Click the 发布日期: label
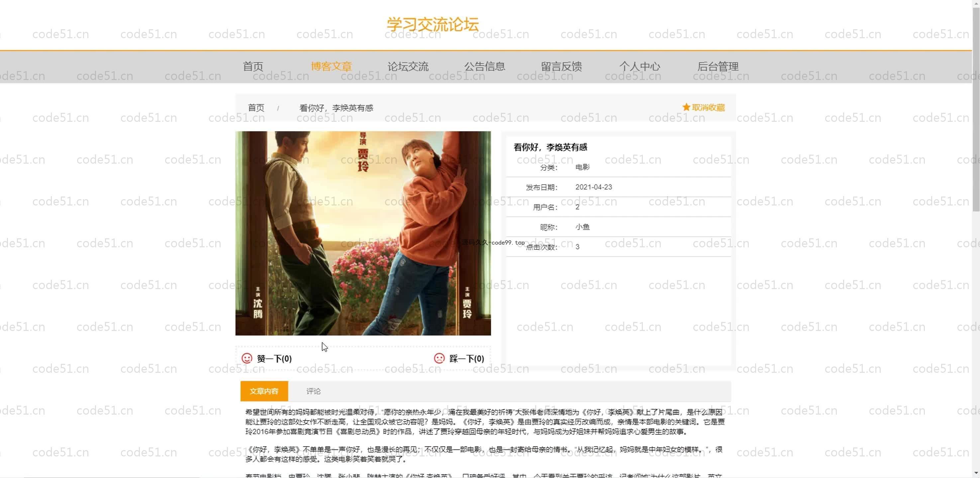 tap(541, 188)
